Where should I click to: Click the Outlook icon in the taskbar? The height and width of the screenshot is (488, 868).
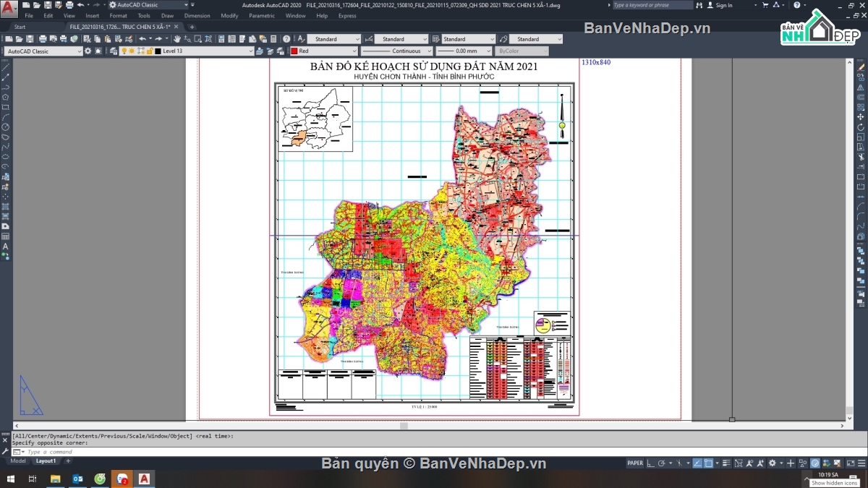click(77, 479)
